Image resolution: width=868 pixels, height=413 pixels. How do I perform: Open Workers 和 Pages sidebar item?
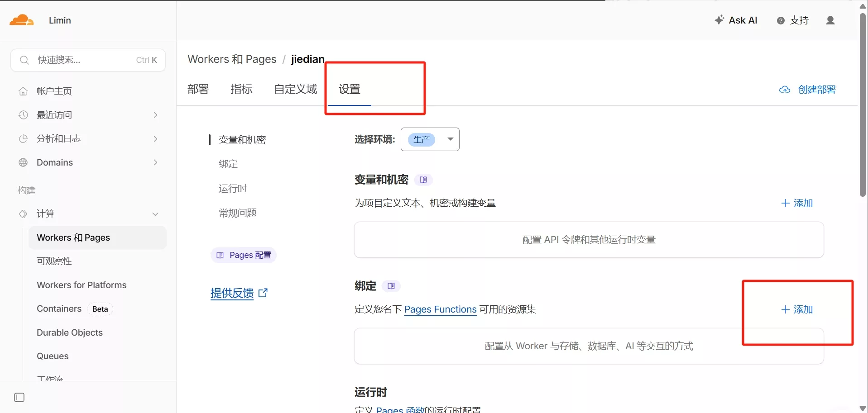(x=97, y=237)
